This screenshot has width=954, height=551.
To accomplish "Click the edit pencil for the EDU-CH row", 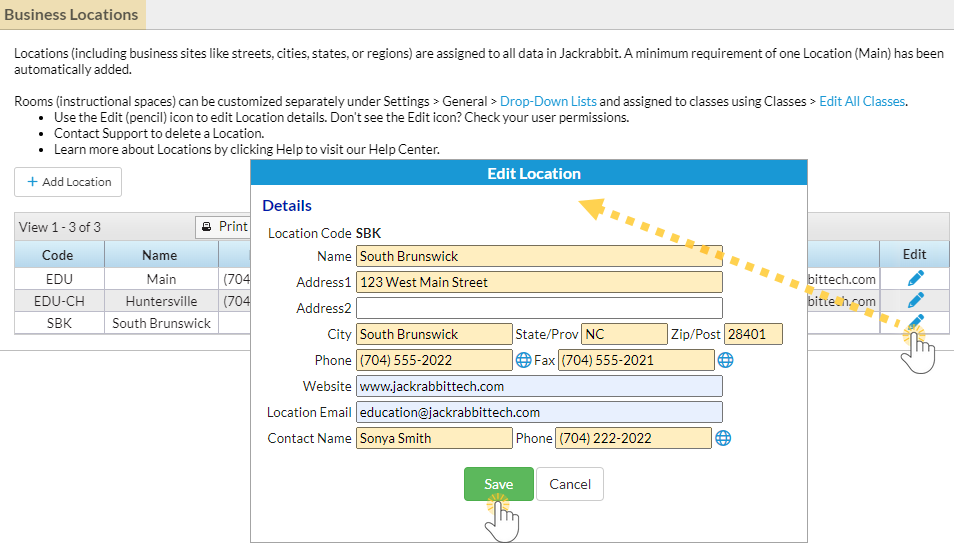I will (x=916, y=300).
